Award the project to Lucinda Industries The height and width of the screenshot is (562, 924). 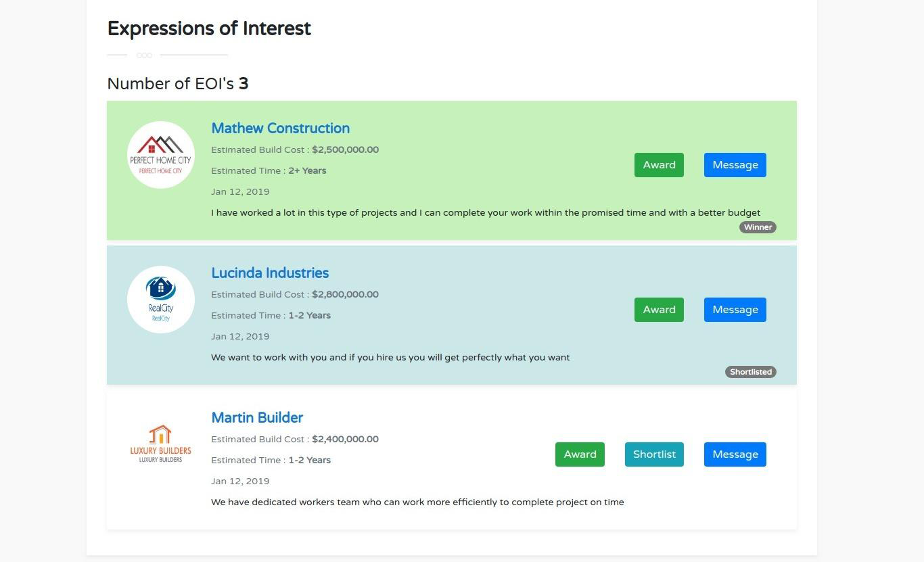(659, 310)
